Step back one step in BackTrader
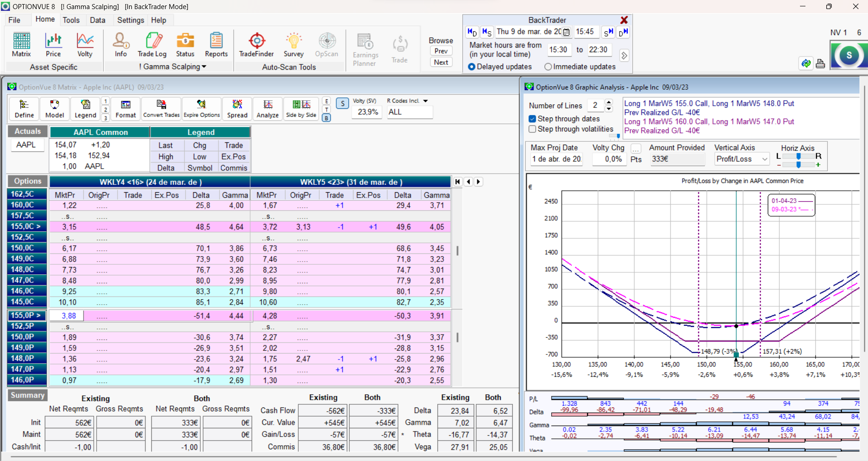Viewport: 868px width, 461px height. click(487, 32)
